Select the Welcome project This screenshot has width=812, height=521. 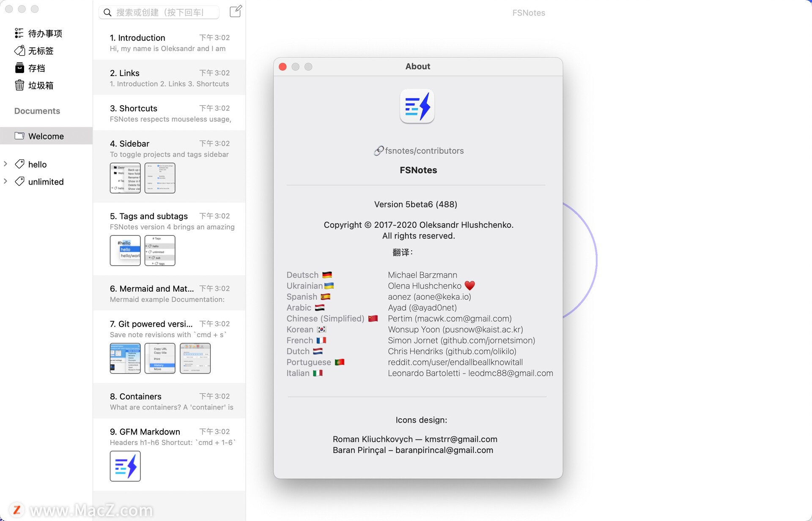pyautogui.click(x=46, y=136)
